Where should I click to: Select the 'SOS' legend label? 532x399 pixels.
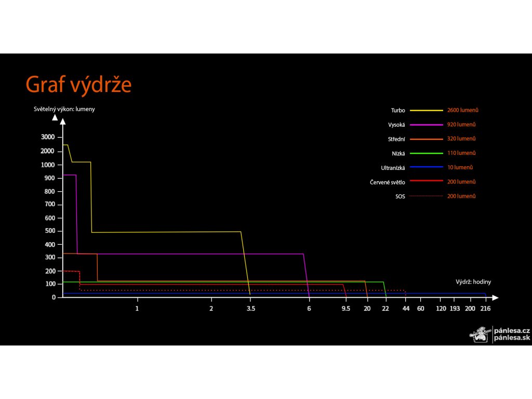point(400,196)
